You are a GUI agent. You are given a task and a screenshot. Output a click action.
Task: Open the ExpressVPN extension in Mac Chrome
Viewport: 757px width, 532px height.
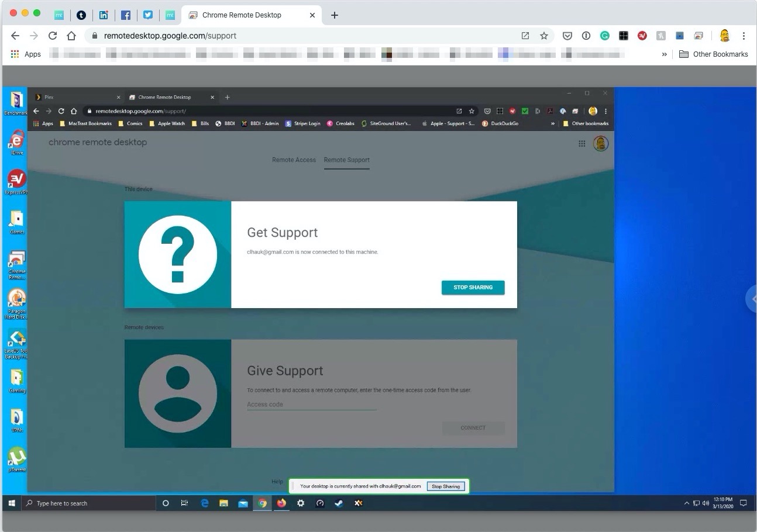[642, 36]
